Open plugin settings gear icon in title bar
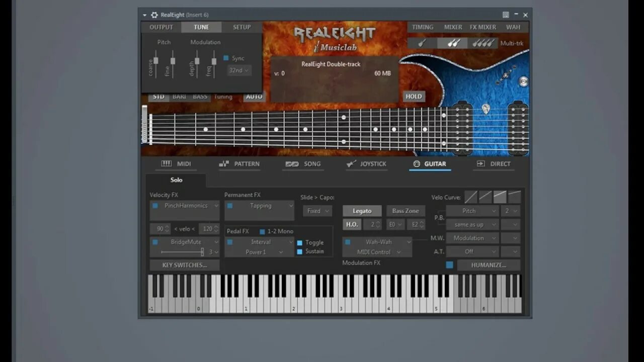The height and width of the screenshot is (362, 644). 154,15
